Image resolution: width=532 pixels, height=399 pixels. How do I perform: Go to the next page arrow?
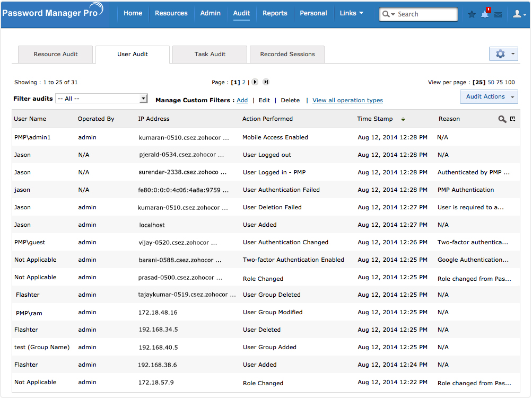(255, 82)
